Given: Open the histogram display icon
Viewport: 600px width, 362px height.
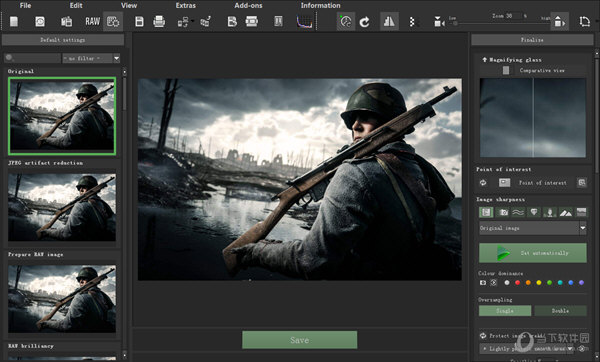Looking at the screenshot, I should [305, 21].
